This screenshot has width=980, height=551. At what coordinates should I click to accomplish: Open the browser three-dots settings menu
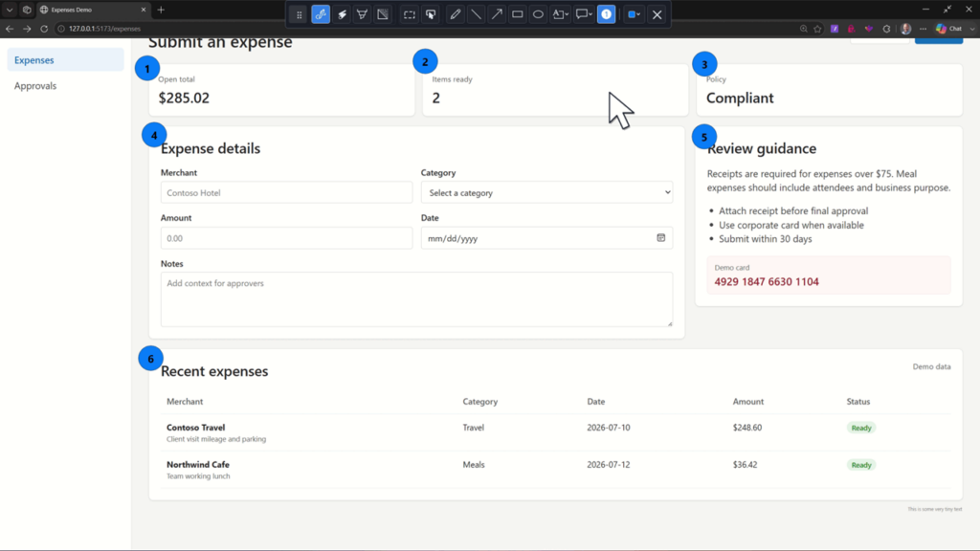click(x=924, y=29)
